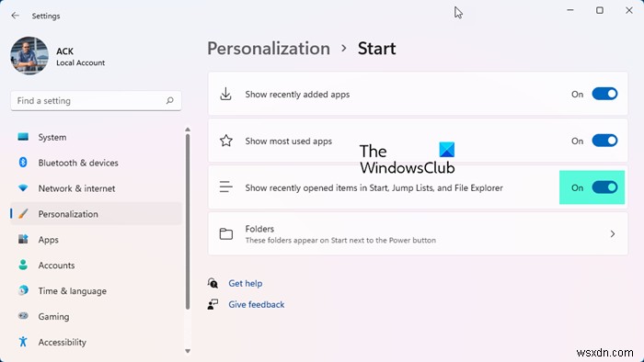This screenshot has width=644, height=362.
Task: Click the sidebar scrollbar thumb
Action: [x=188, y=221]
